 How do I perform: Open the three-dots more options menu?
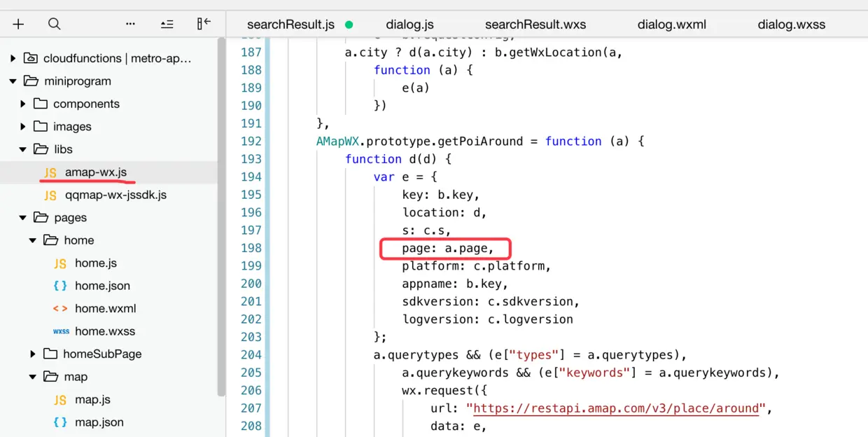(130, 24)
